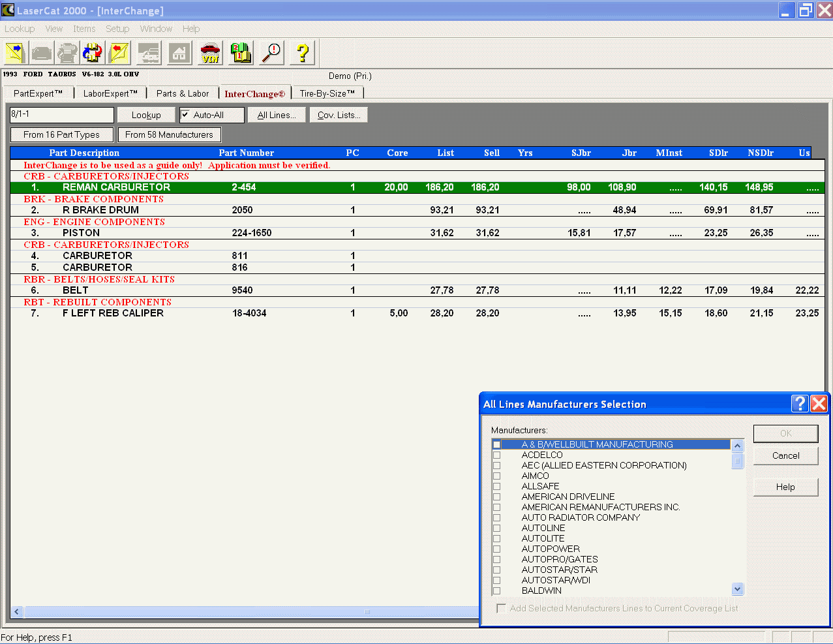Click the Help button in the dialog
Screen dimensions: 833x644
tap(786, 487)
